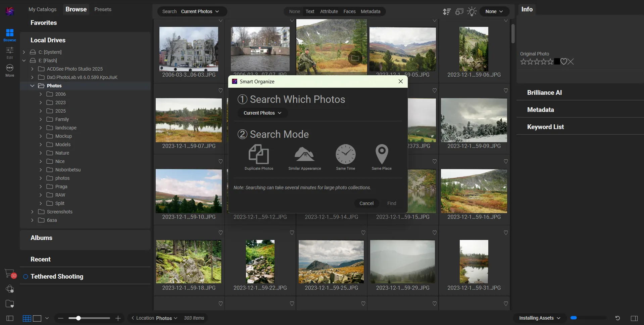Select Duplicate Photos search mode
This screenshot has width=644, height=325.
(x=258, y=157)
